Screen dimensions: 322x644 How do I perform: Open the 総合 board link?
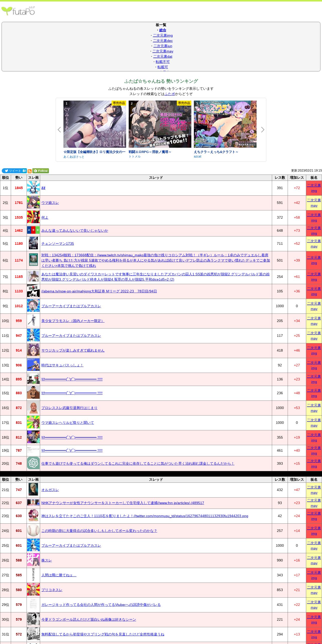tap(163, 30)
